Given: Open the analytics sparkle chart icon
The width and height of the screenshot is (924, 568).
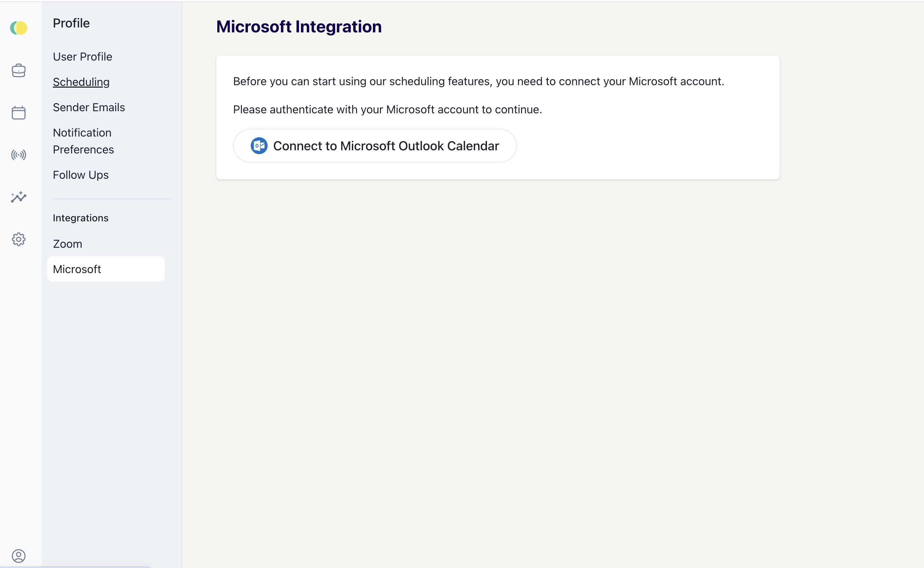Looking at the screenshot, I should pos(18,197).
